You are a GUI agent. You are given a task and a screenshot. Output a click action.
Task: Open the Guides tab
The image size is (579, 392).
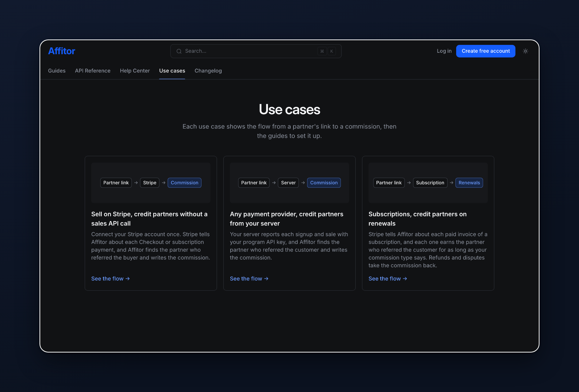coord(57,71)
